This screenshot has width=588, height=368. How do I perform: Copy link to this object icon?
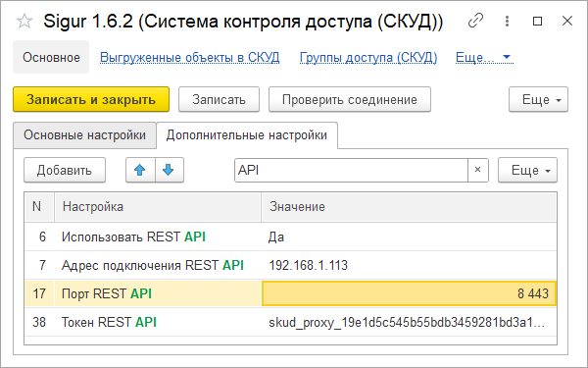point(475,21)
